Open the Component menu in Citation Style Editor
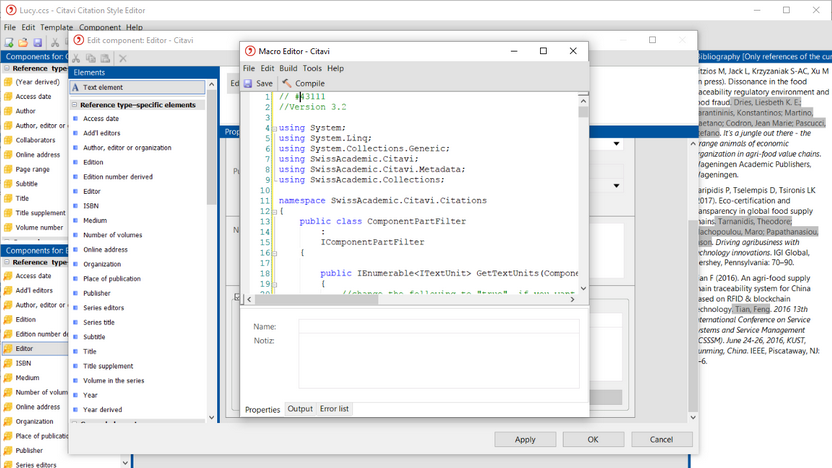This screenshot has height=468, width=832. pos(100,27)
